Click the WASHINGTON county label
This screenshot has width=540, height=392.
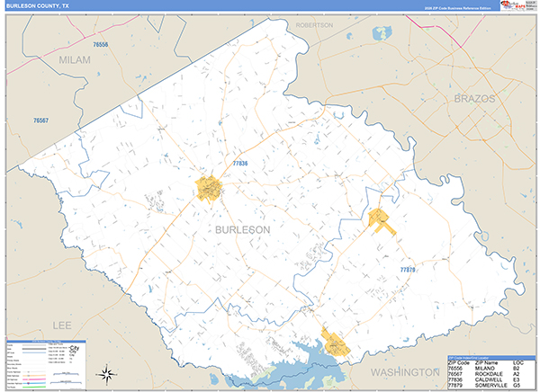coord(405,372)
